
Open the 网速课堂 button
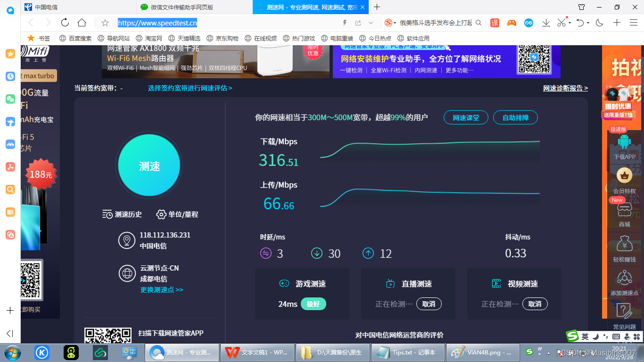pos(466,118)
